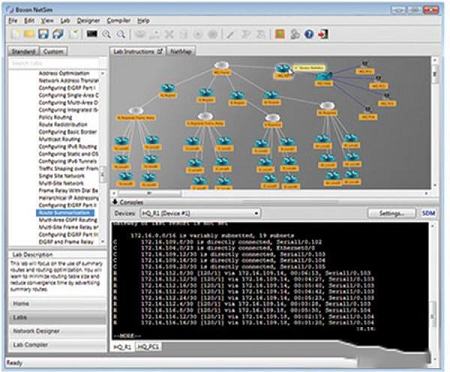This screenshot has height=372, width=450.
Task: Click the router icon beside the yellow tooltip
Action: pyautogui.click(x=283, y=68)
